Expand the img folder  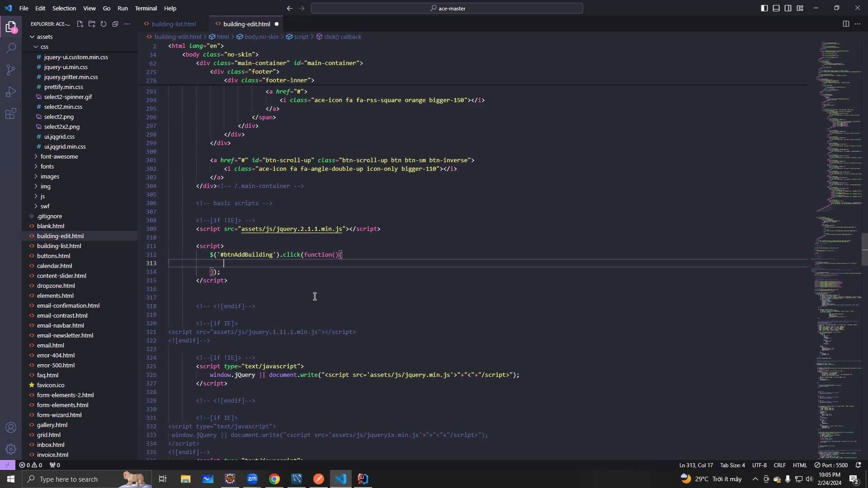(45, 186)
